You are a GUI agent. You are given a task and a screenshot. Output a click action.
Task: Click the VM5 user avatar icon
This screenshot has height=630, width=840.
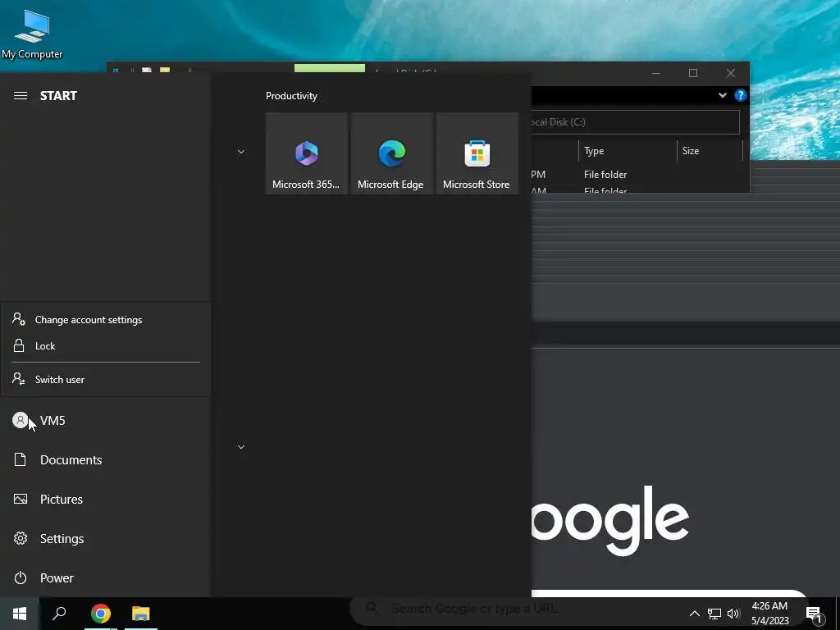click(20, 420)
